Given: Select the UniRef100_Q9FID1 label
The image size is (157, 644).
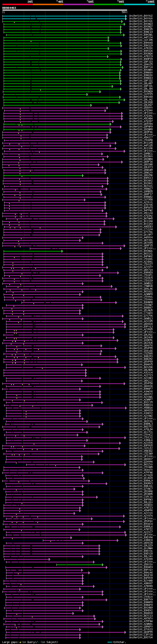Looking at the screenshot, I should point(141,86).
